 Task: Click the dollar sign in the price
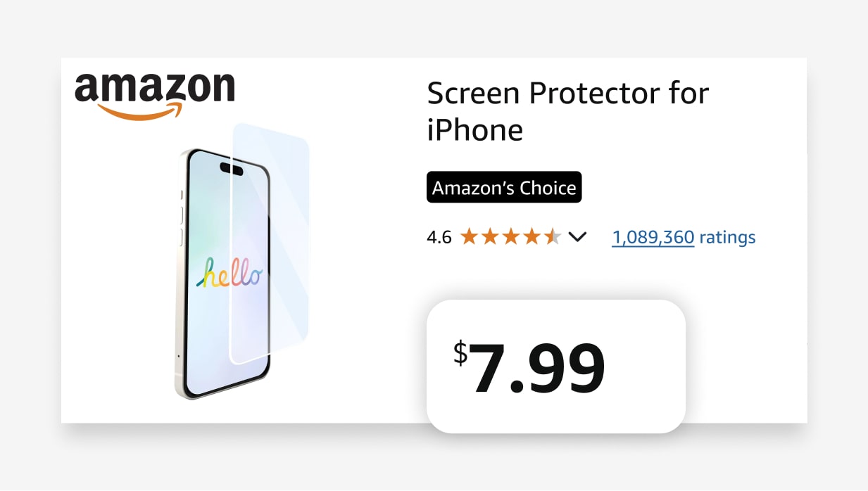pos(460,354)
